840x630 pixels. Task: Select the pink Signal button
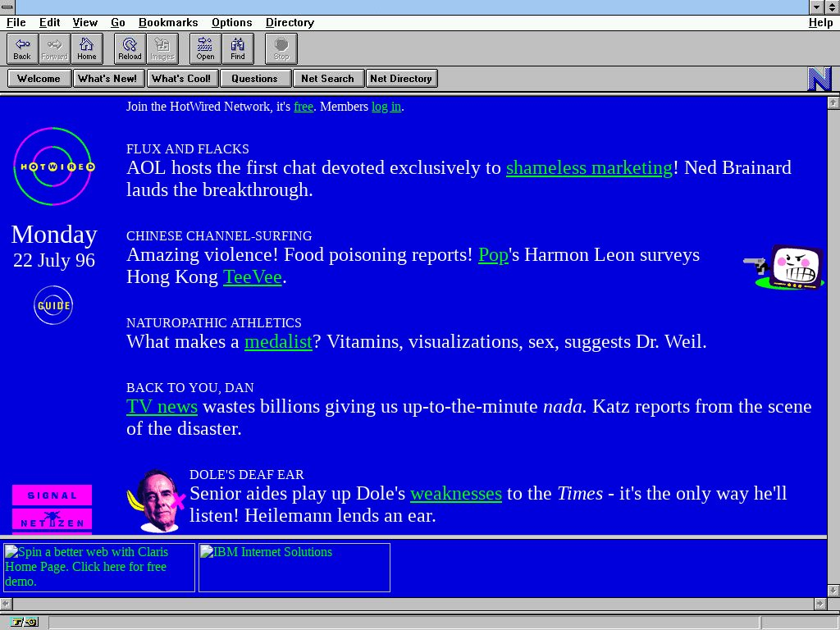52,495
